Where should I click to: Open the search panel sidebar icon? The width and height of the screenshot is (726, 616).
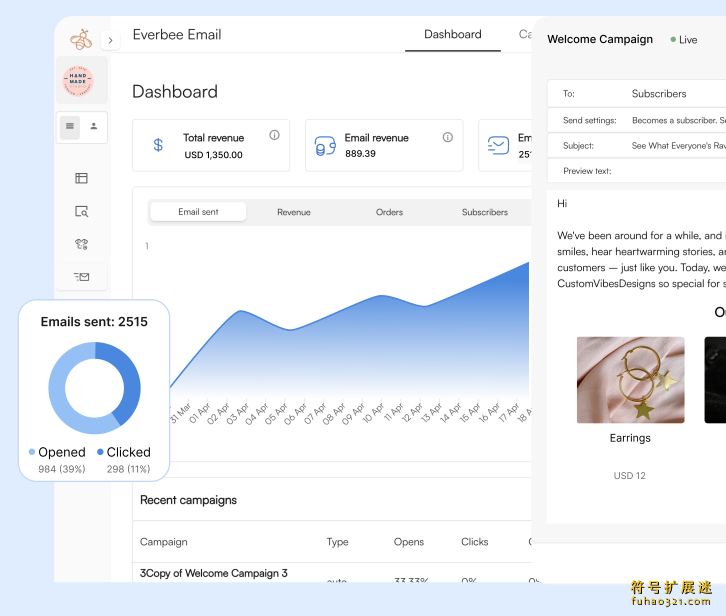tap(81, 212)
